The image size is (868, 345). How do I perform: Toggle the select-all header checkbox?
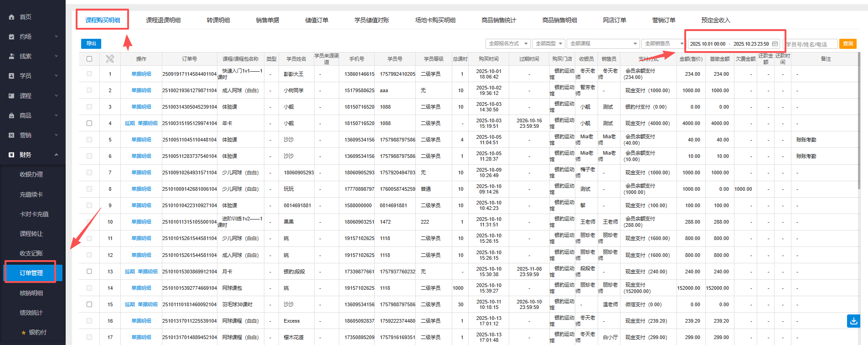89,59
